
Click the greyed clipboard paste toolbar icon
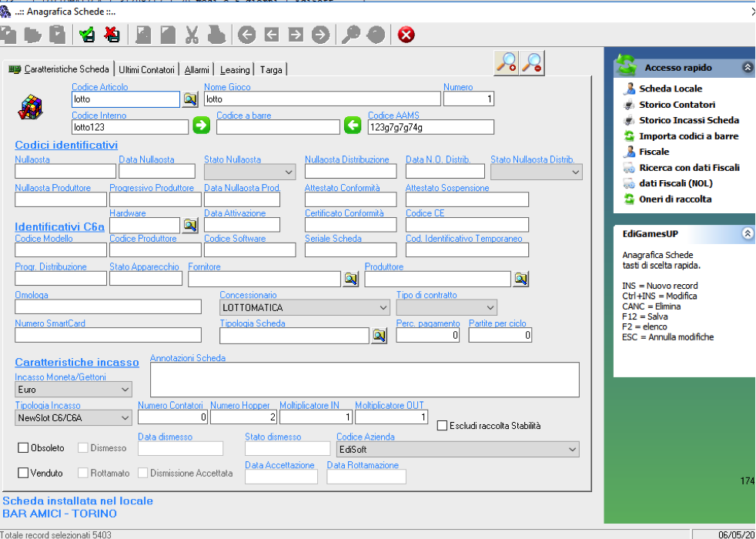(58, 35)
